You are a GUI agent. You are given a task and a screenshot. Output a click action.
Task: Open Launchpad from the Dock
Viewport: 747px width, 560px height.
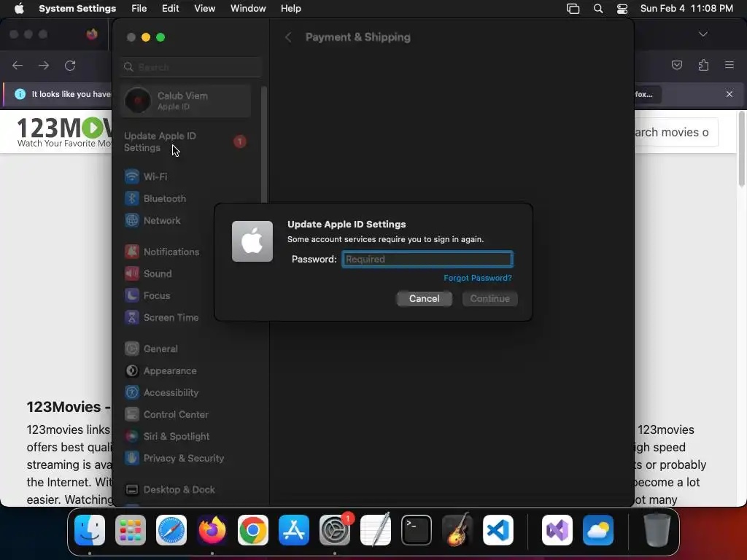point(131,530)
